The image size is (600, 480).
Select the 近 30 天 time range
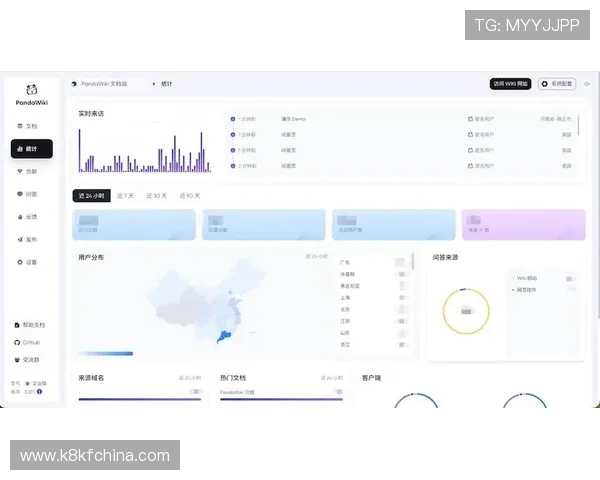pos(157,196)
